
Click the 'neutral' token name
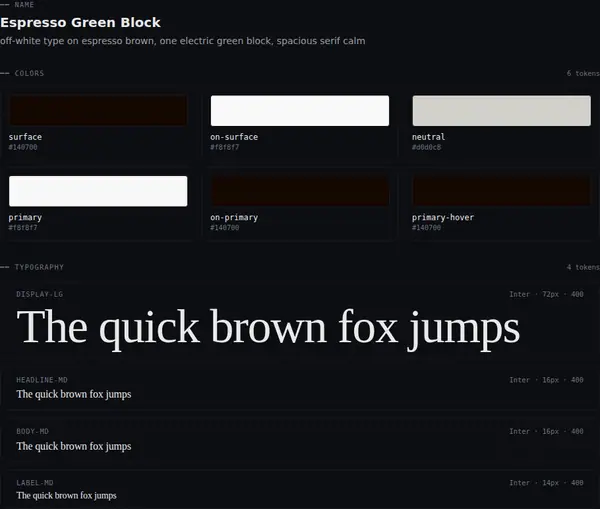[x=428, y=137]
